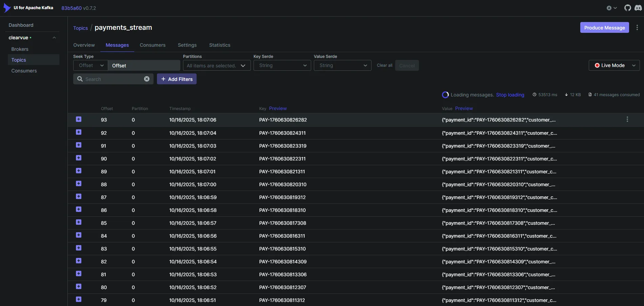Open the Discord community icon
This screenshot has width=644, height=306.
[638, 8]
